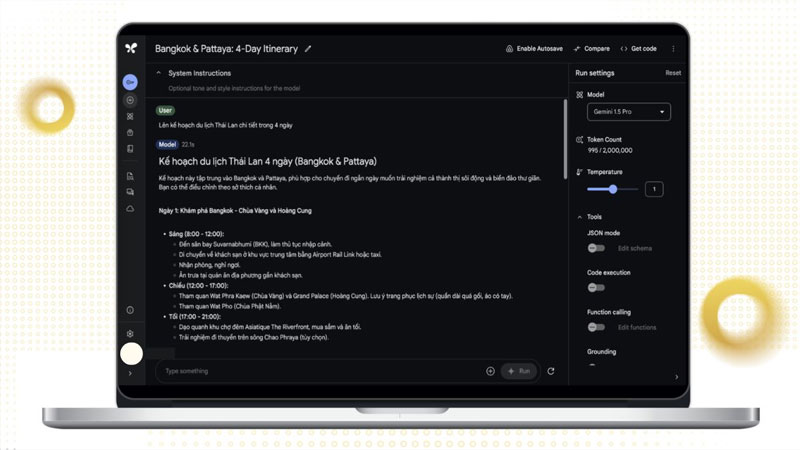Click the conversation scrollbar
The height and width of the screenshot is (450, 800).
click(565, 139)
